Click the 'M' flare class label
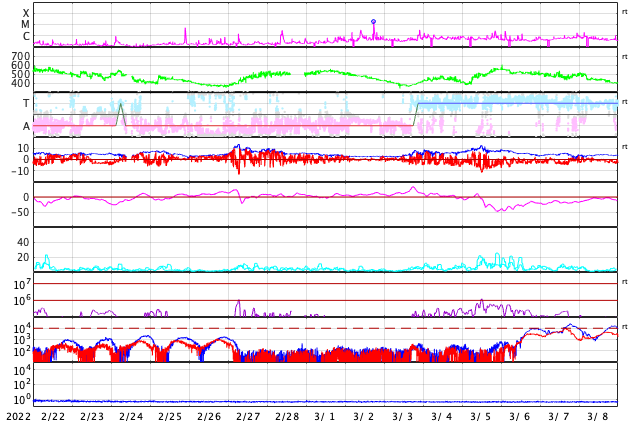 25,25
